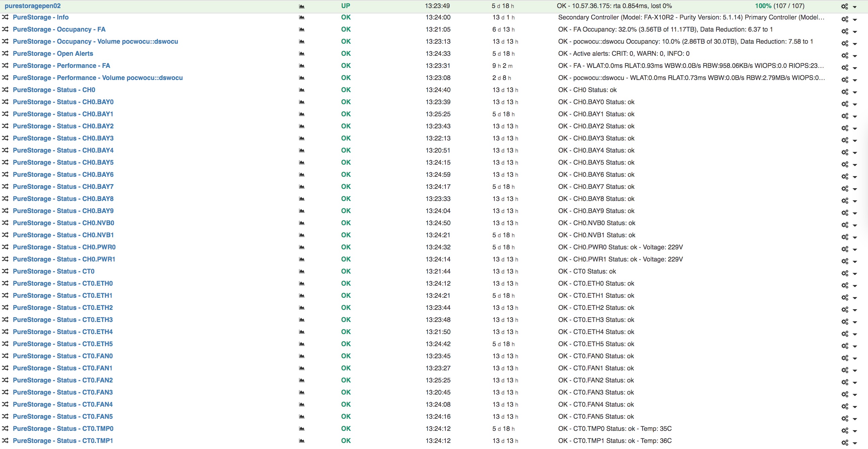Open graph icon for PureStorage - Open Alerts
This screenshot has height=449, width=868.
pyautogui.click(x=302, y=53)
